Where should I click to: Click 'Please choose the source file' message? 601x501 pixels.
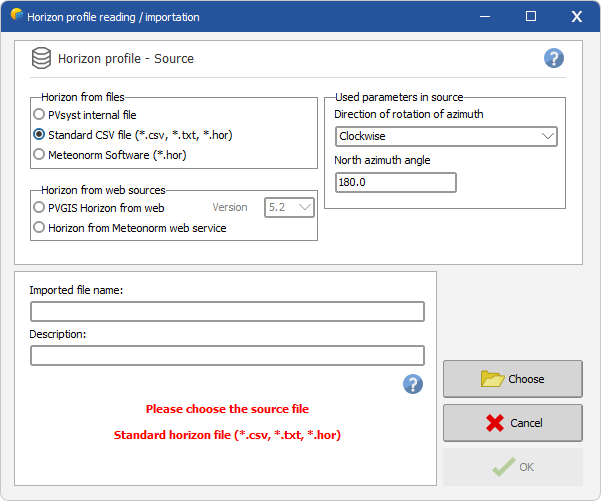[227, 409]
